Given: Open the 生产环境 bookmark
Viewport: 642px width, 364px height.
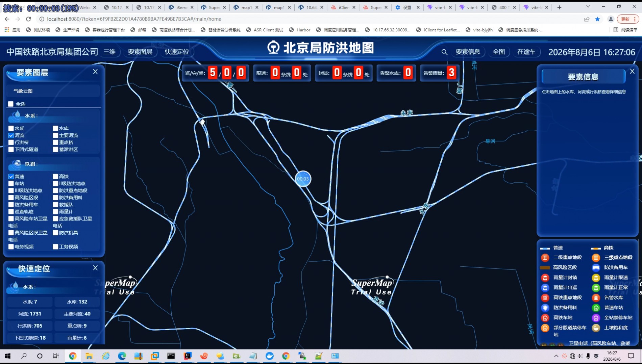Looking at the screenshot, I should click(67, 30).
